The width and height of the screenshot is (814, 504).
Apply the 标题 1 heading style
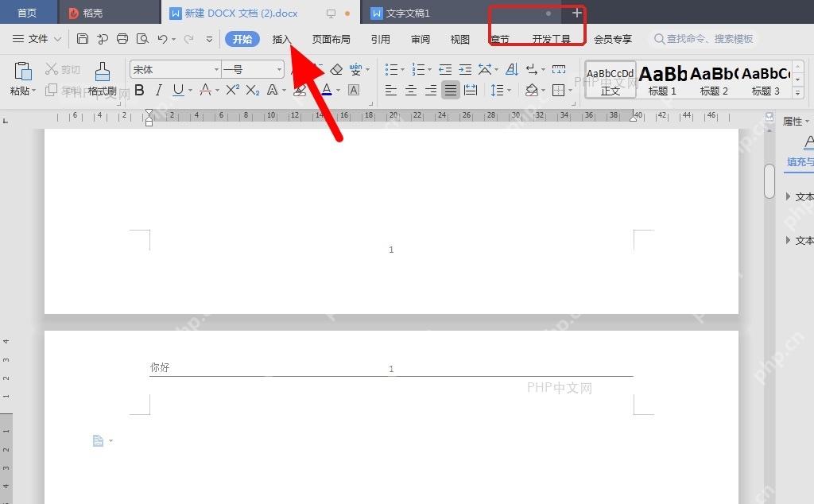pyautogui.click(x=662, y=80)
